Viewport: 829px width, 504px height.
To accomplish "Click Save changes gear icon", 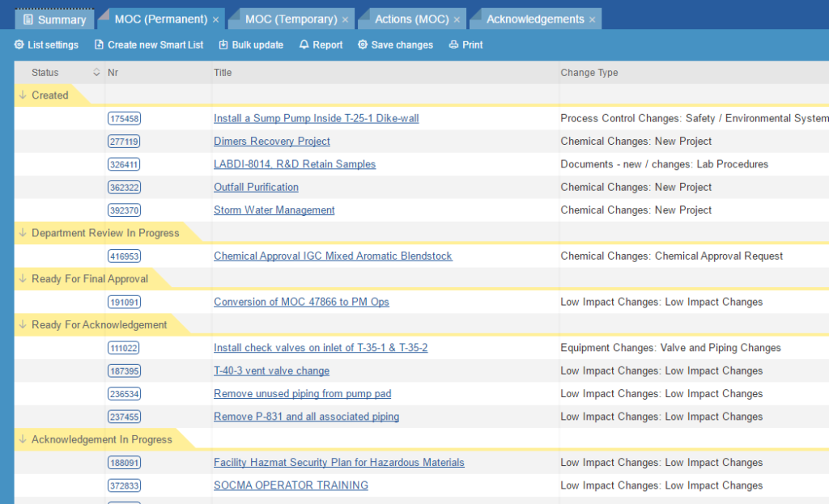I will pyautogui.click(x=363, y=45).
